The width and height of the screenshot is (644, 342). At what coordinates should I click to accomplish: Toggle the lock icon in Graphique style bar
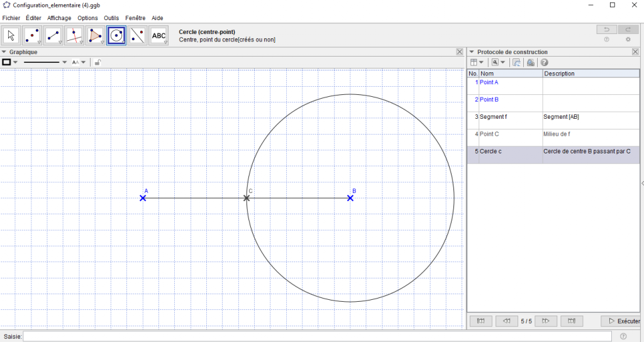[96, 62]
